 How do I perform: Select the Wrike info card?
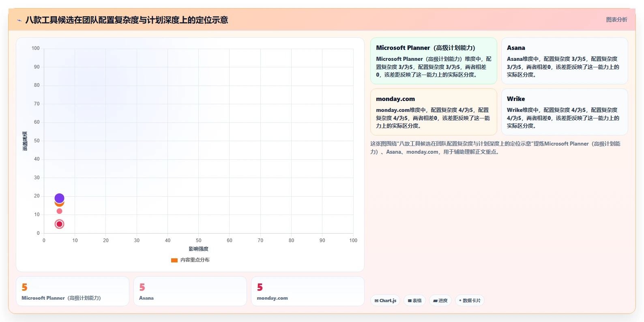(565, 112)
